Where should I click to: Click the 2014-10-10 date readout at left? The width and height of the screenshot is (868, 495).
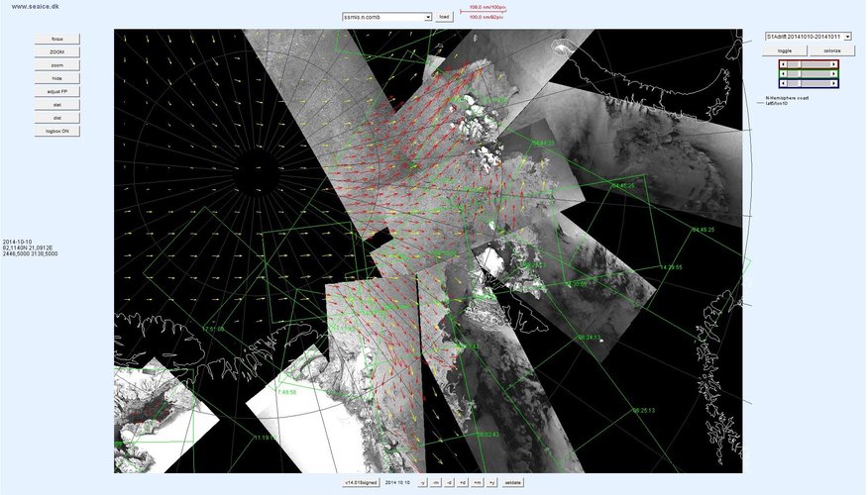point(17,243)
